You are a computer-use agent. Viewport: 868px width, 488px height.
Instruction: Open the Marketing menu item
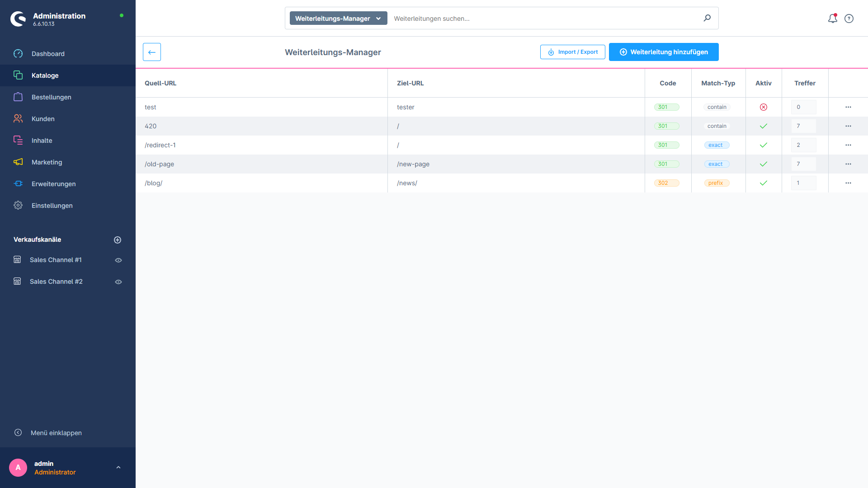pos(68,162)
